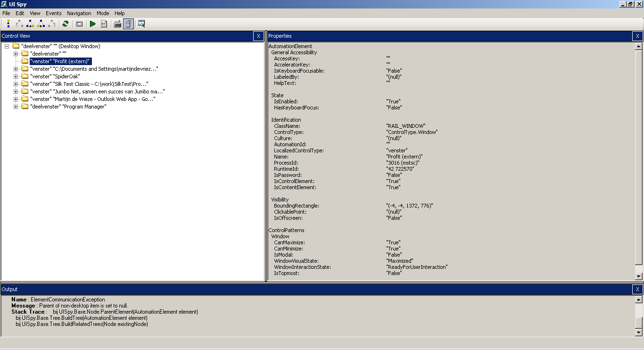
Task: Click the focus rectangle highlight icon
Action: (79, 24)
